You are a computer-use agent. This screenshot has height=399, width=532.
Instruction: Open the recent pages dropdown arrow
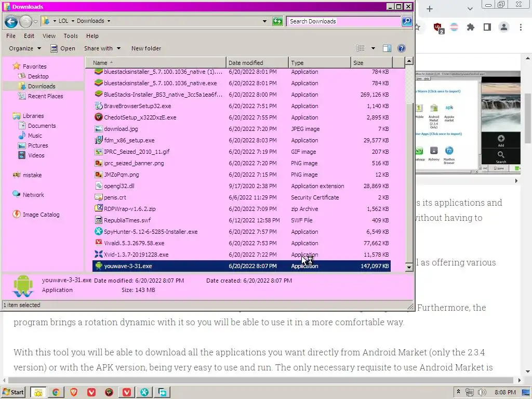[35, 22]
